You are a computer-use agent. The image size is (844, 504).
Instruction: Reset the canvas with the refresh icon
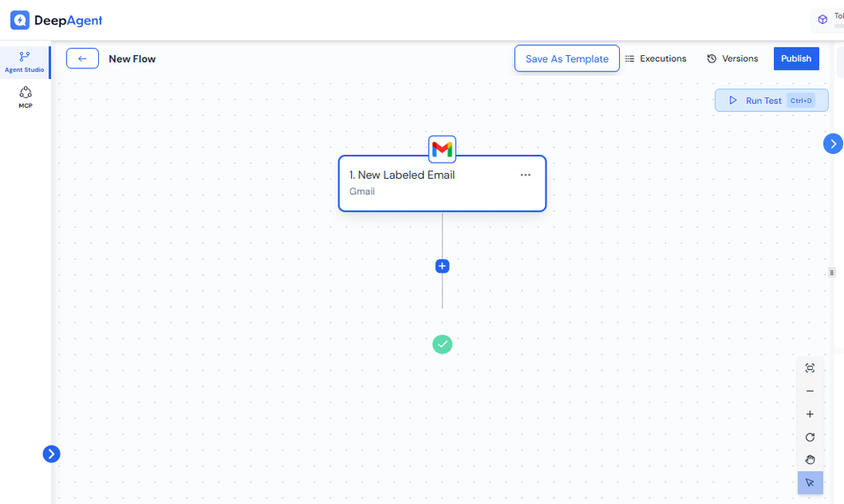(x=809, y=436)
